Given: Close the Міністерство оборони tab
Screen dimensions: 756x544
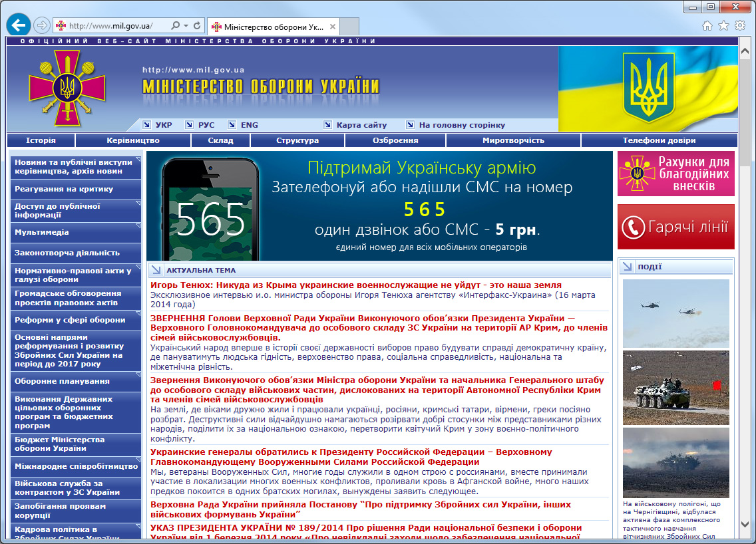Looking at the screenshot, I should click(333, 27).
